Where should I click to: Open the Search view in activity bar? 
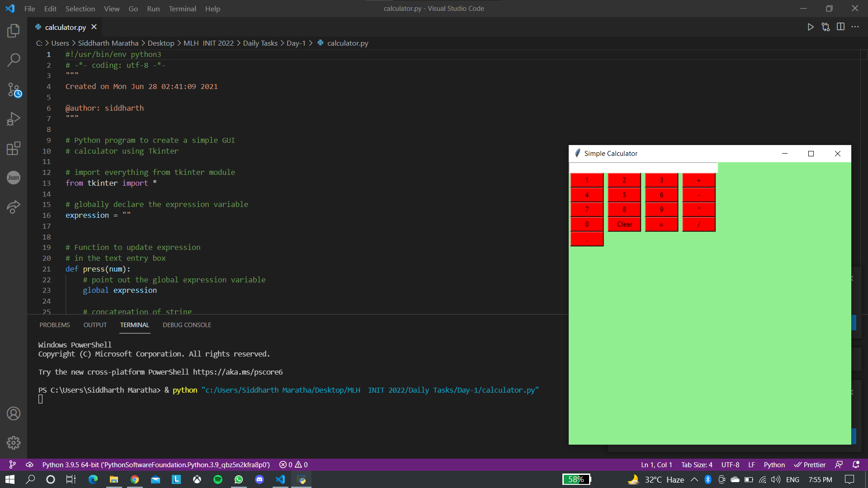pyautogui.click(x=14, y=60)
